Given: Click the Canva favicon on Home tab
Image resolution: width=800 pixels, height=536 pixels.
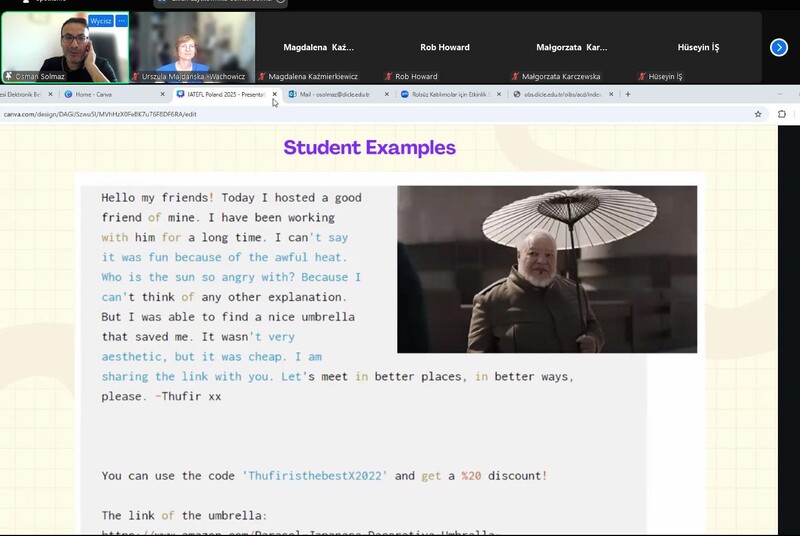Looking at the screenshot, I should (68, 94).
